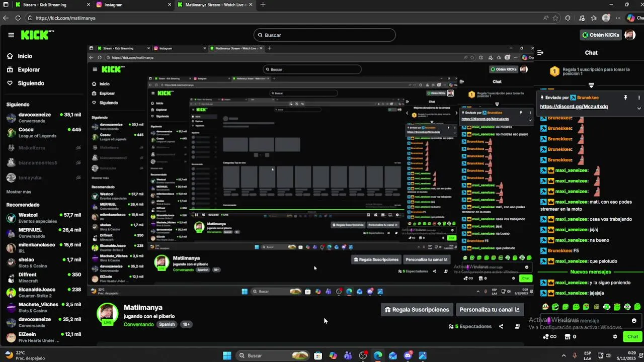
Task: Open shelao Slots & Casino channel
Action: click(44, 263)
